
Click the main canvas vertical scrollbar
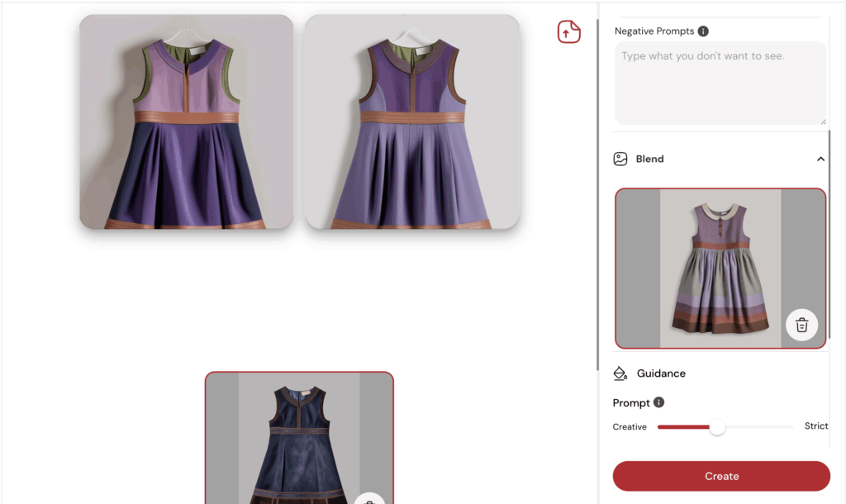tap(597, 194)
